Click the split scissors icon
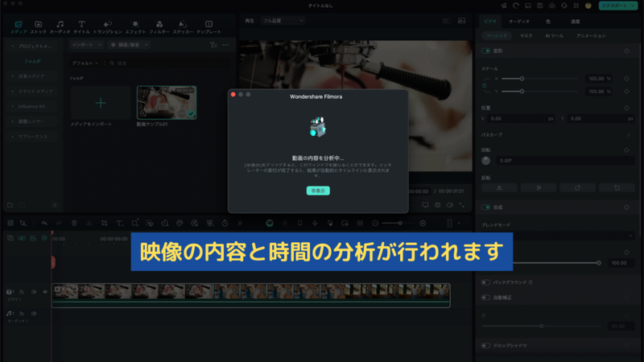This screenshot has height=362, width=644. coord(89,224)
